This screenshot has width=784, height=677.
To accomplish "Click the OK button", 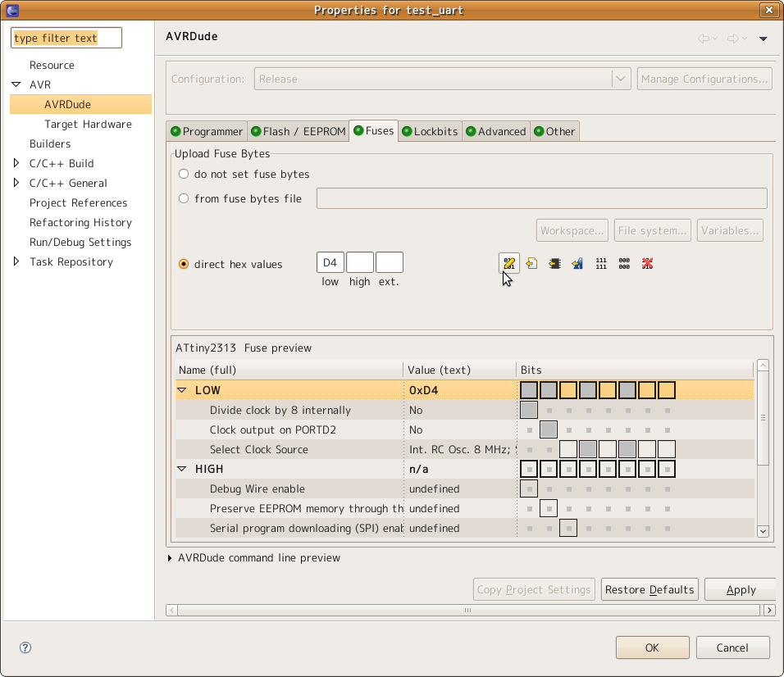I will pyautogui.click(x=653, y=647).
